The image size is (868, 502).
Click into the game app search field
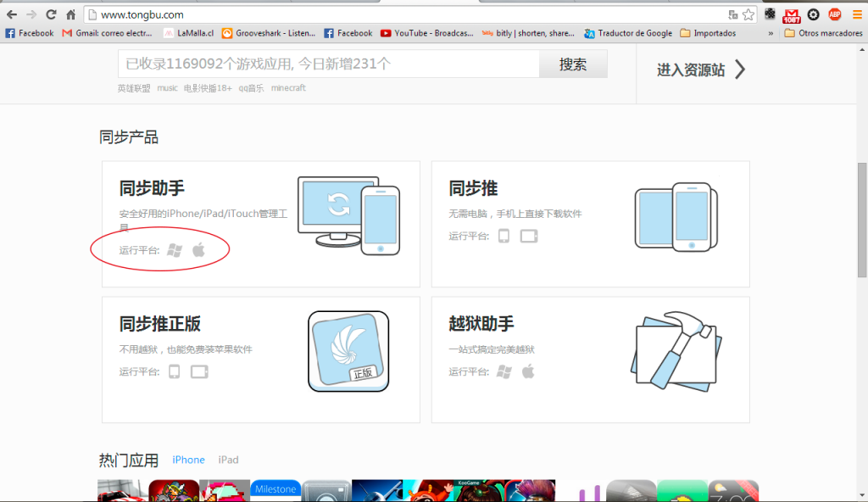pos(328,64)
